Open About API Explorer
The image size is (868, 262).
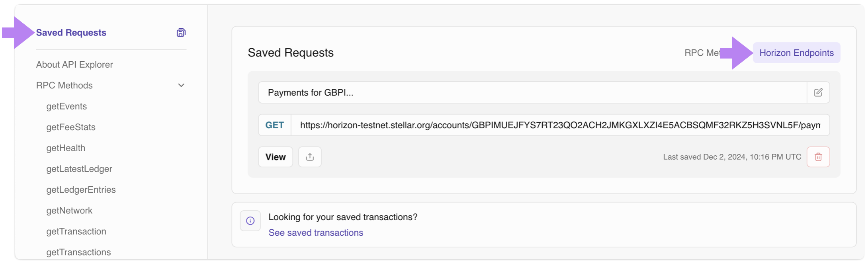[x=74, y=65]
